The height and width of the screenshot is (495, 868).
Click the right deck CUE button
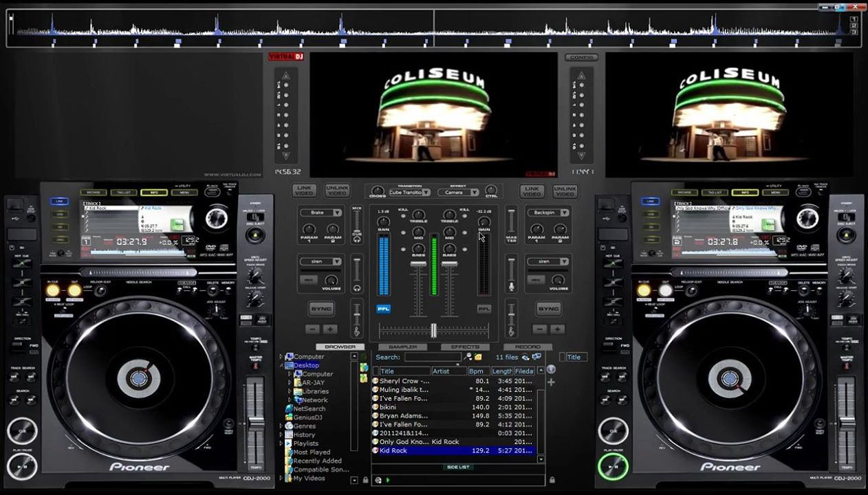point(612,431)
